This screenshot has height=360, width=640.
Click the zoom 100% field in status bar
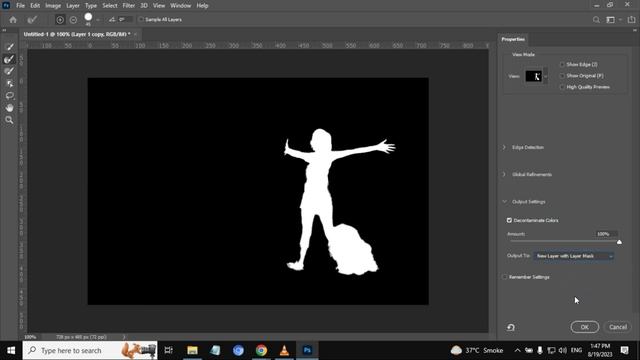pos(30,337)
